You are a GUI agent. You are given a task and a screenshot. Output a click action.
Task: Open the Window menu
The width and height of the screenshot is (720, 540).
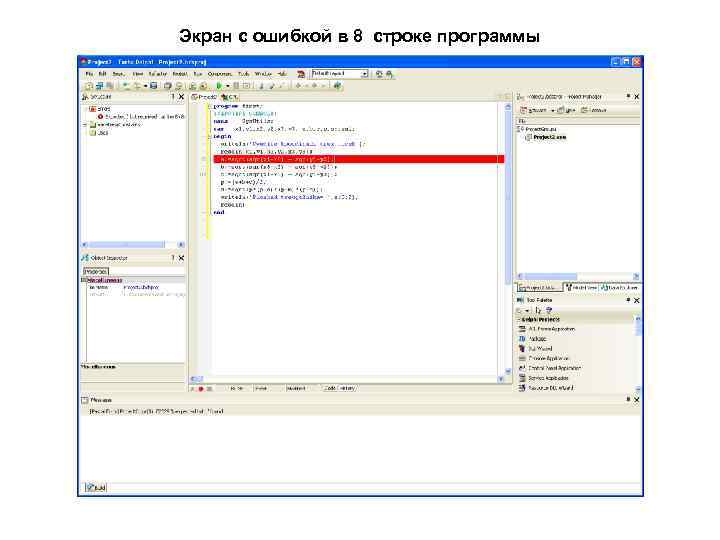click(x=263, y=74)
